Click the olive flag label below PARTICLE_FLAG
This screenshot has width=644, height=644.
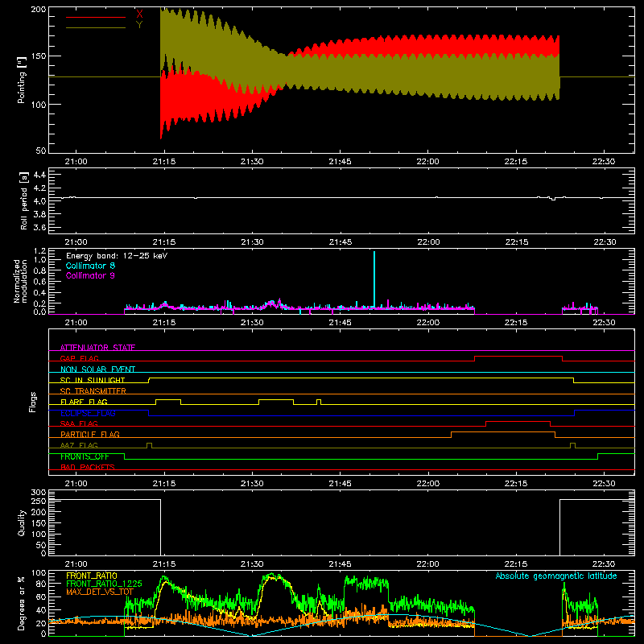coord(79,445)
